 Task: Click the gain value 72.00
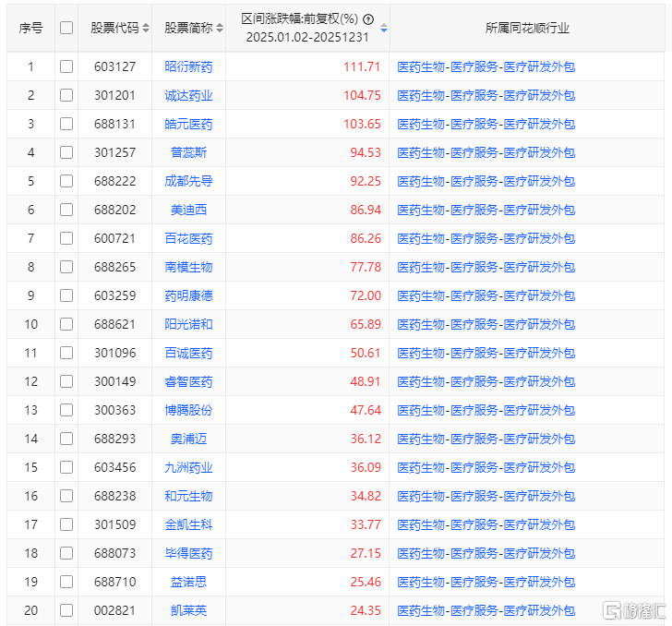click(x=366, y=295)
